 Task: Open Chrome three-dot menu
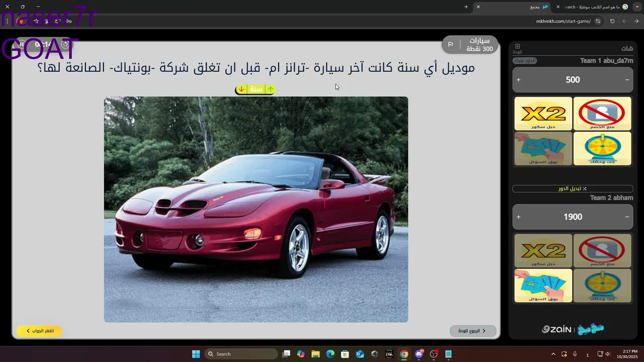pos(7,21)
